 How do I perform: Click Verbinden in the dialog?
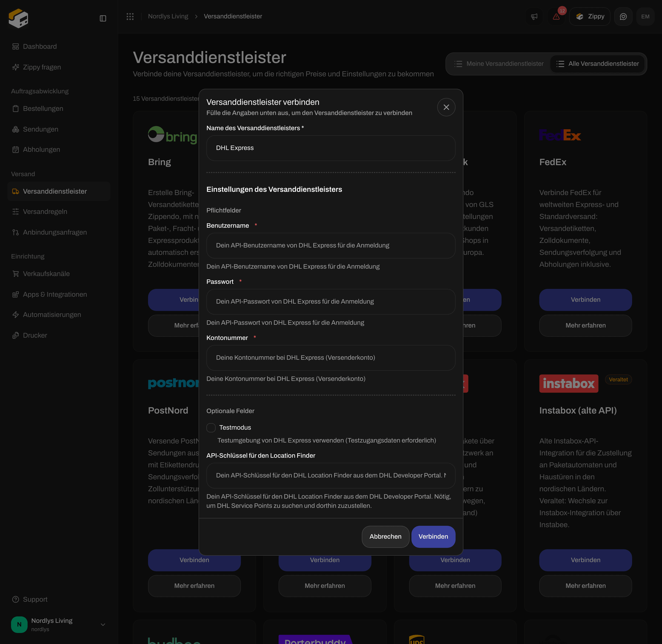tap(433, 537)
